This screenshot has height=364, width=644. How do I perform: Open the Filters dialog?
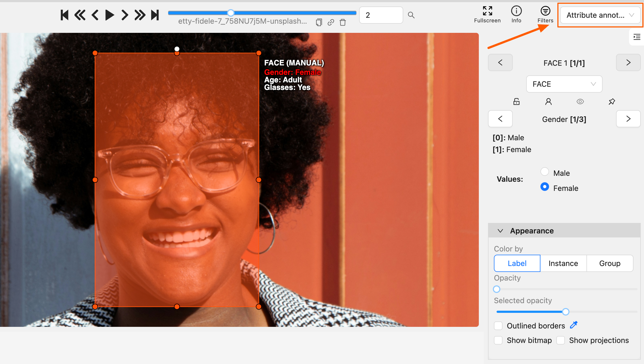(x=545, y=15)
